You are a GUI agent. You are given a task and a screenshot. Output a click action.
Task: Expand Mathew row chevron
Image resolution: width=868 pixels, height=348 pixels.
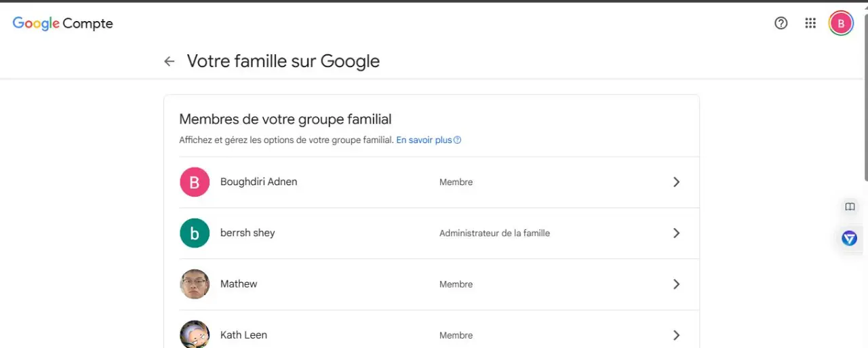(x=676, y=284)
